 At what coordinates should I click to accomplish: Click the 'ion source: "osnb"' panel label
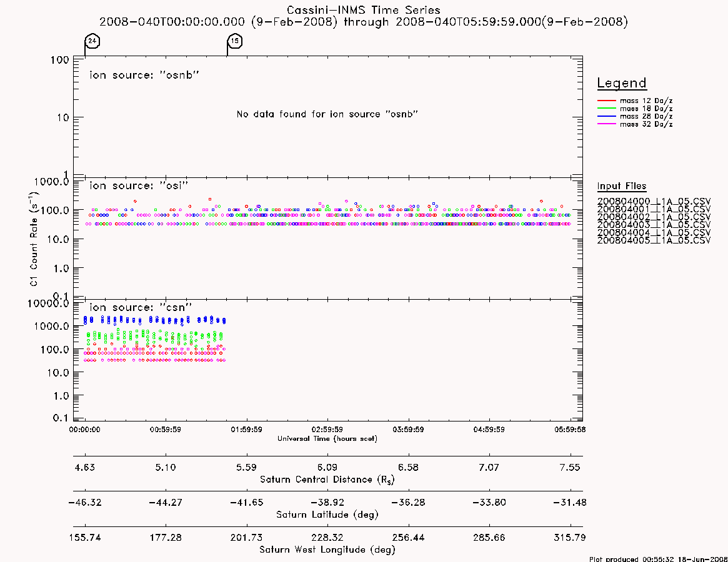(x=144, y=75)
